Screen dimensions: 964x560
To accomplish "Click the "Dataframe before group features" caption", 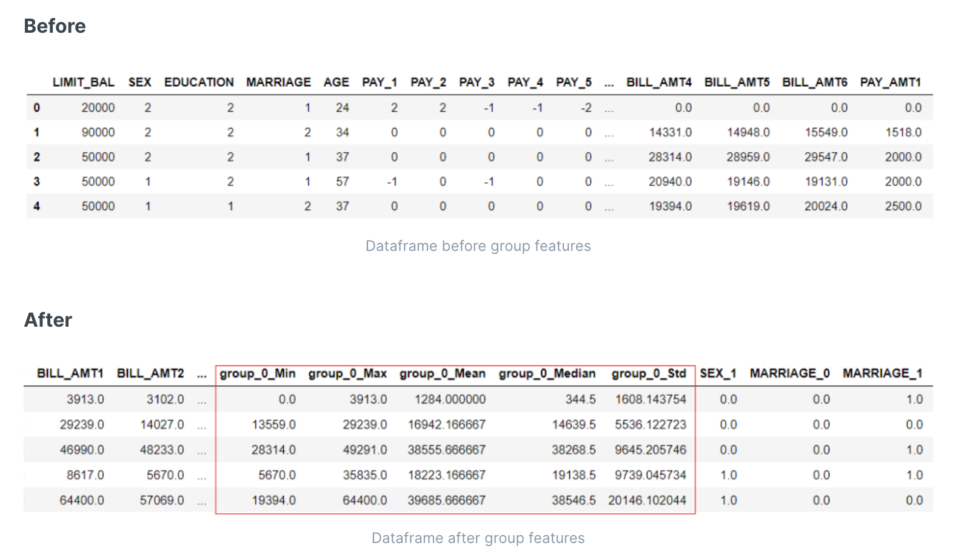I will pos(478,246).
